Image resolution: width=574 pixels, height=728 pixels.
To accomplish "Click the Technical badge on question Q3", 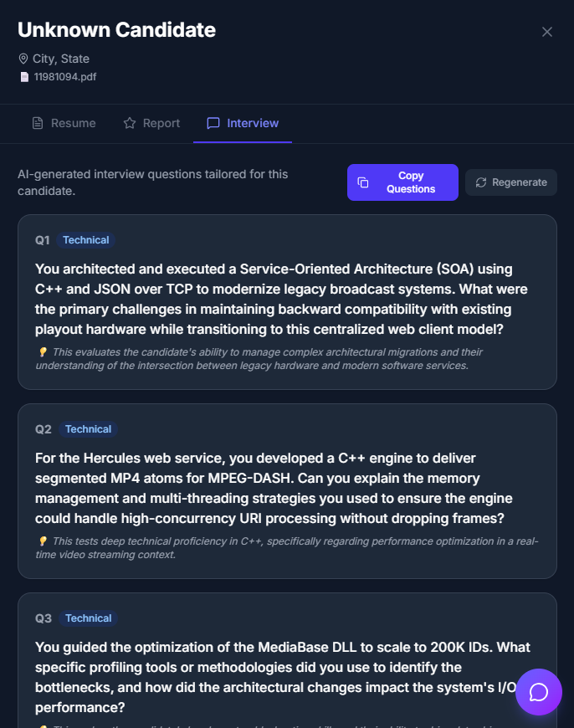I will point(88,618).
